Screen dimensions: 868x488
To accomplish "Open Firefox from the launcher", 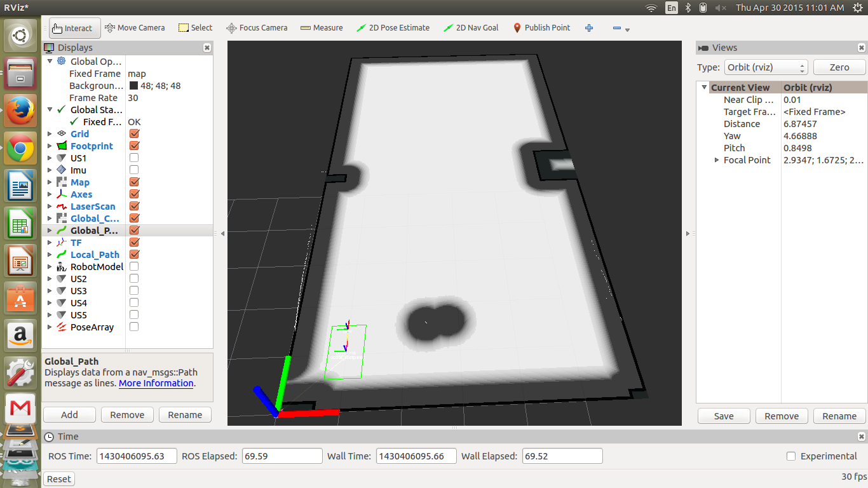I will (x=20, y=111).
